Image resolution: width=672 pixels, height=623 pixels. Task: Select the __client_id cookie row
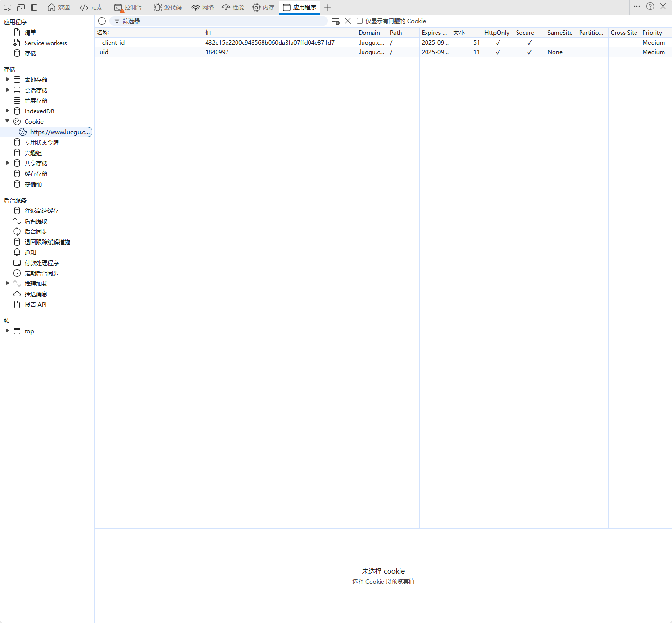[x=149, y=43]
